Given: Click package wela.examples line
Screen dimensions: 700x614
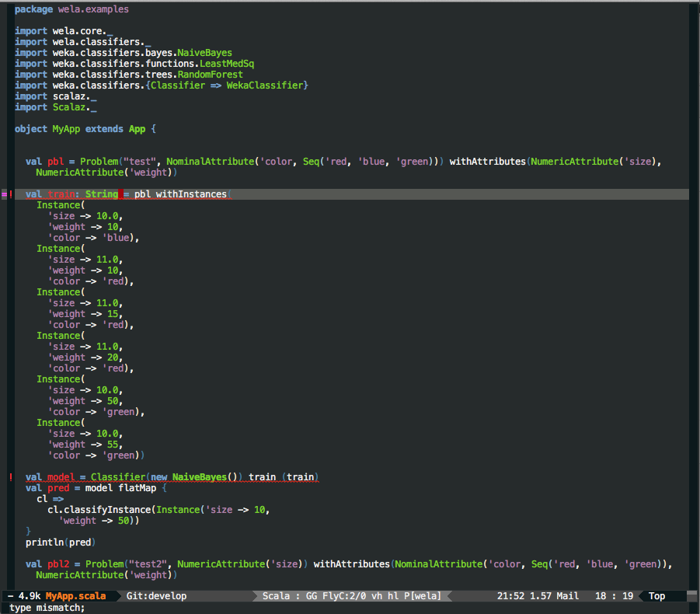Looking at the screenshot, I should [x=71, y=9].
